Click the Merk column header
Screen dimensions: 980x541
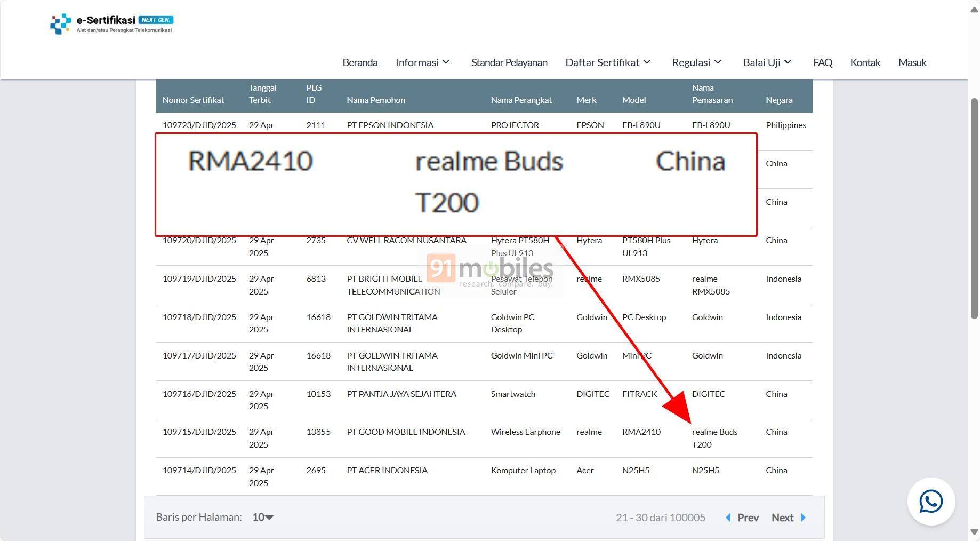click(x=586, y=100)
